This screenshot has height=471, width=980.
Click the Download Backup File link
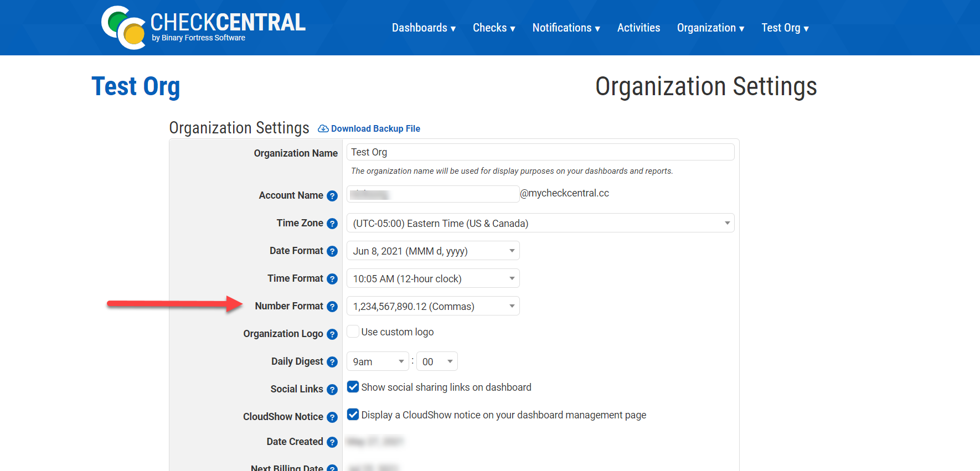pos(375,128)
